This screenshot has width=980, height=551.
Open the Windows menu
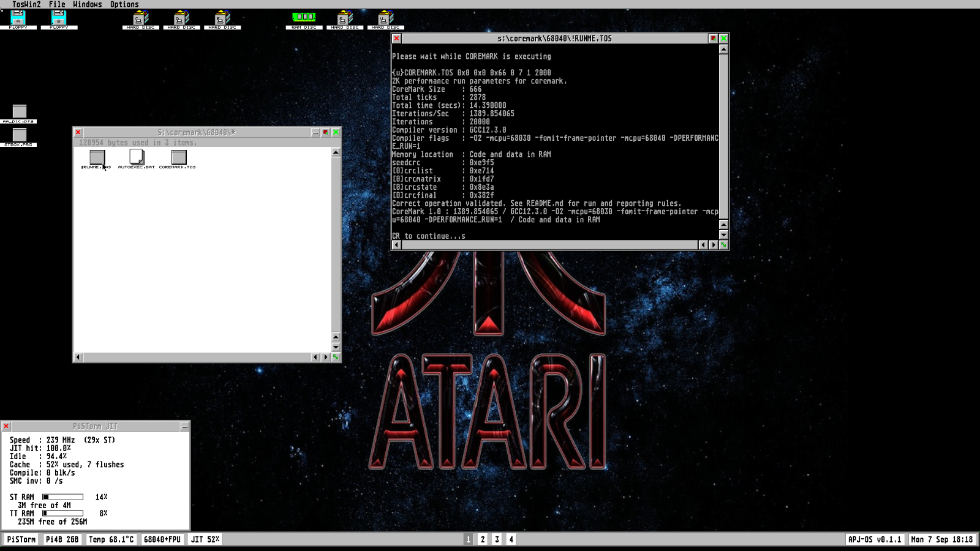pos(88,4)
